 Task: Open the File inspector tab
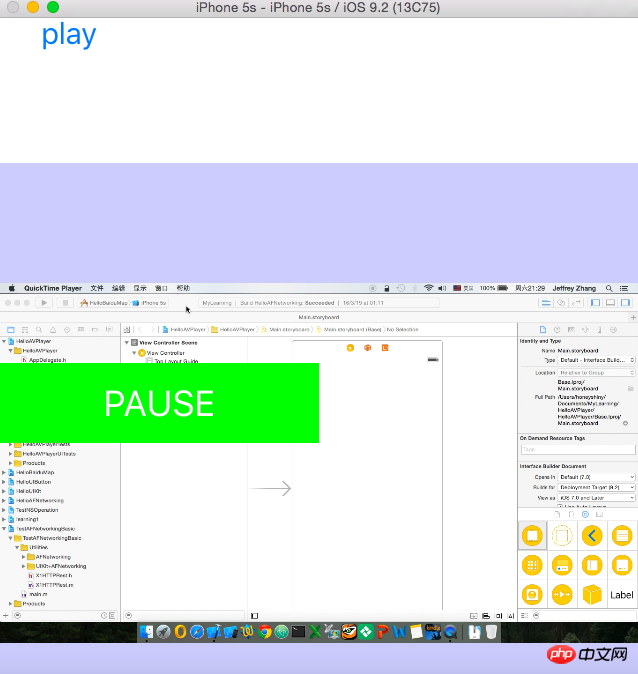(x=543, y=330)
